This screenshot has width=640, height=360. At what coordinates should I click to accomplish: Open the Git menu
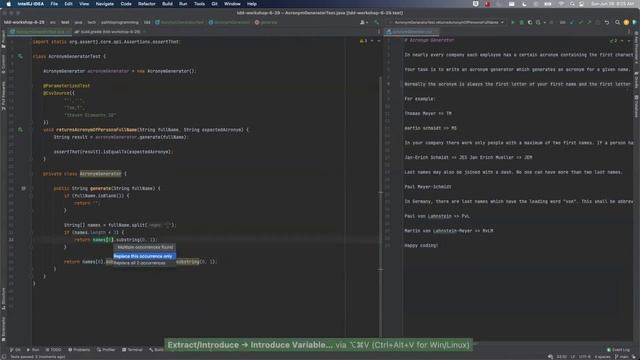click(214, 4)
